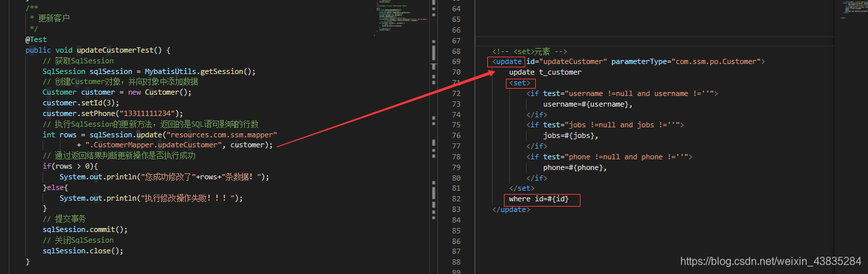The width and height of the screenshot is (868, 274).
Task: Click the </if> tag on line 74
Action: pos(537,115)
